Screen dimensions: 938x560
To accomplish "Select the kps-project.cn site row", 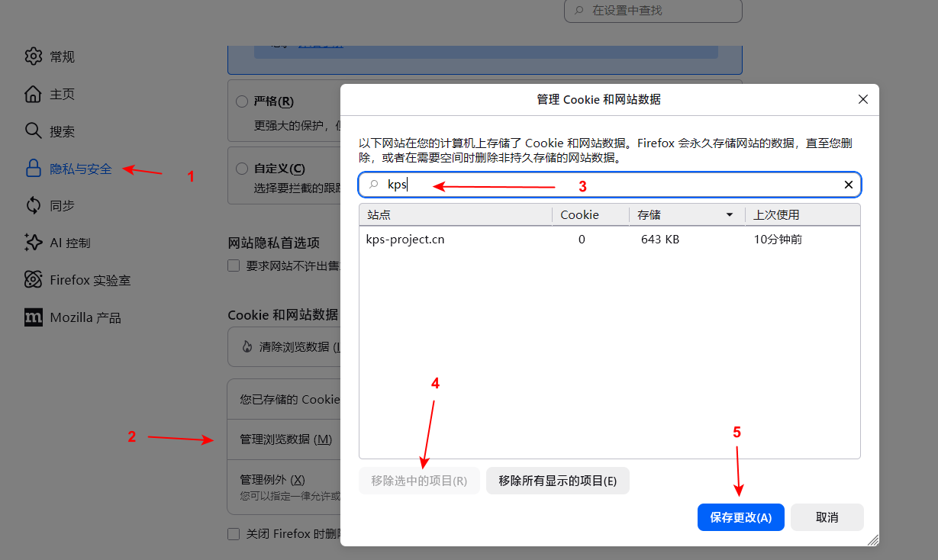I will (610, 240).
